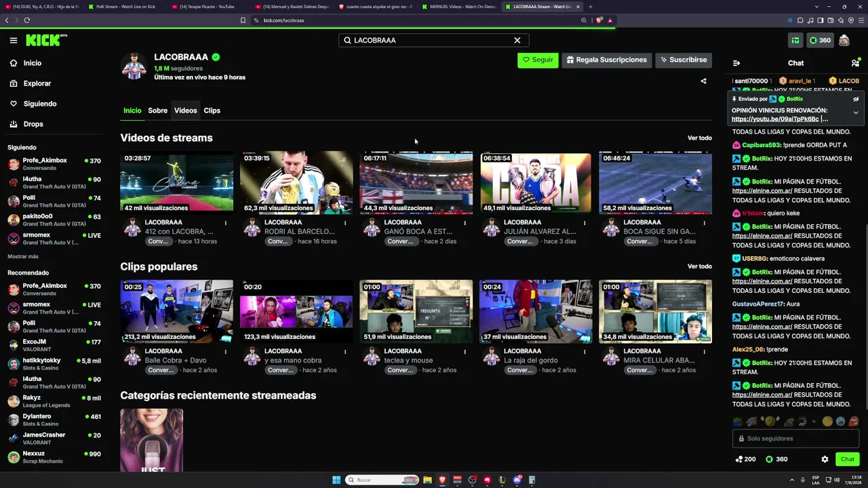Open Profe_Akimbox in the Siguiendo list
The height and width of the screenshot is (488, 868).
54,164
